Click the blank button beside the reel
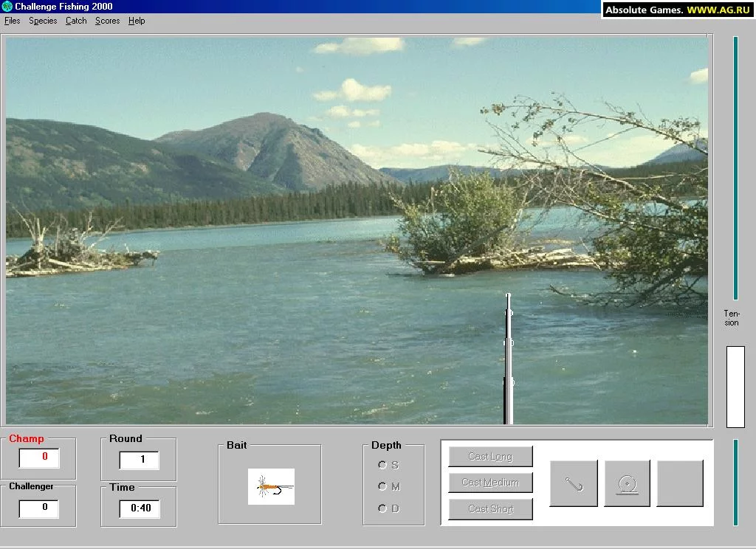 click(x=680, y=483)
